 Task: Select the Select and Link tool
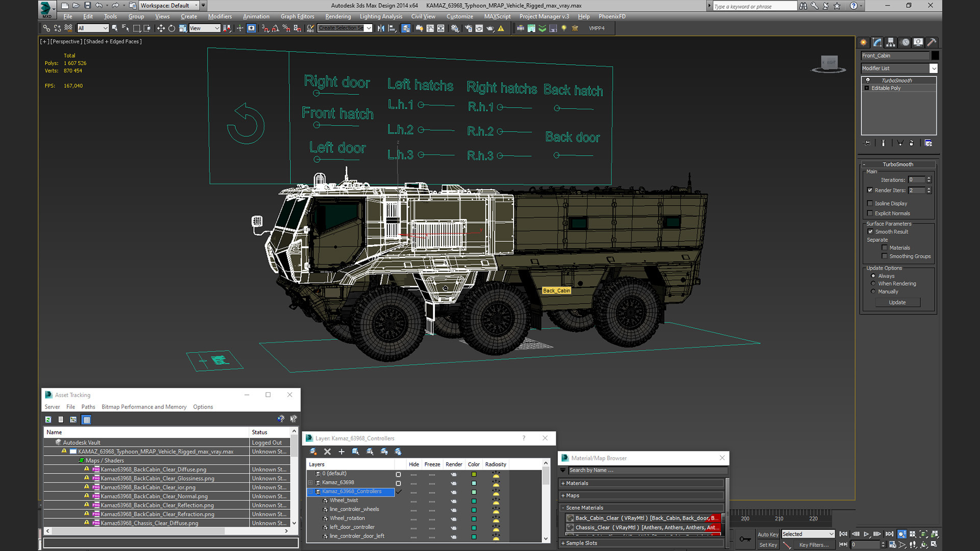point(46,29)
